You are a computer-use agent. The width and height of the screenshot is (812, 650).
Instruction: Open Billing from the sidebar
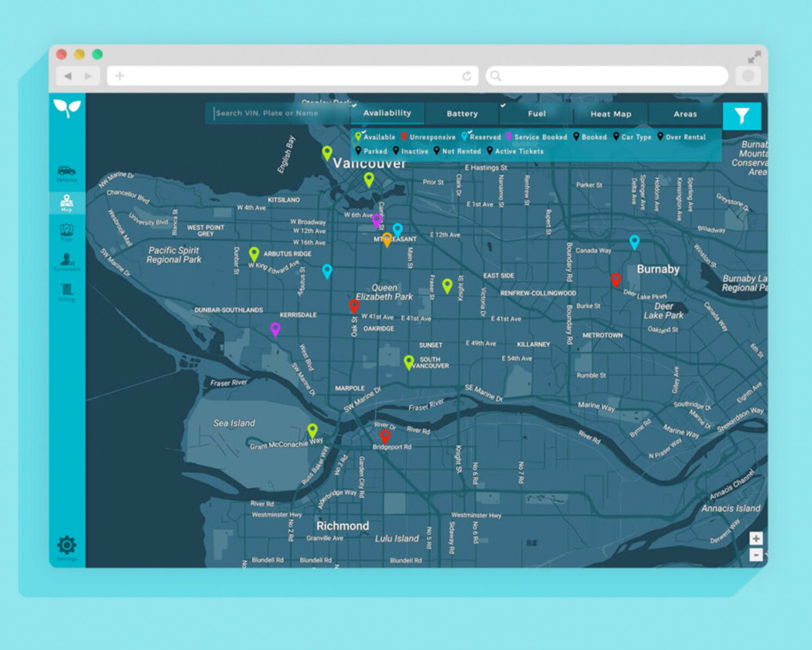(67, 291)
